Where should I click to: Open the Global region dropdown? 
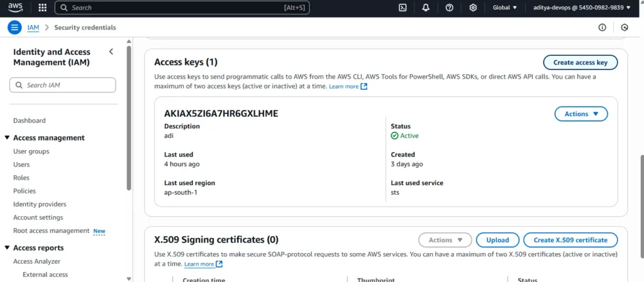point(505,8)
